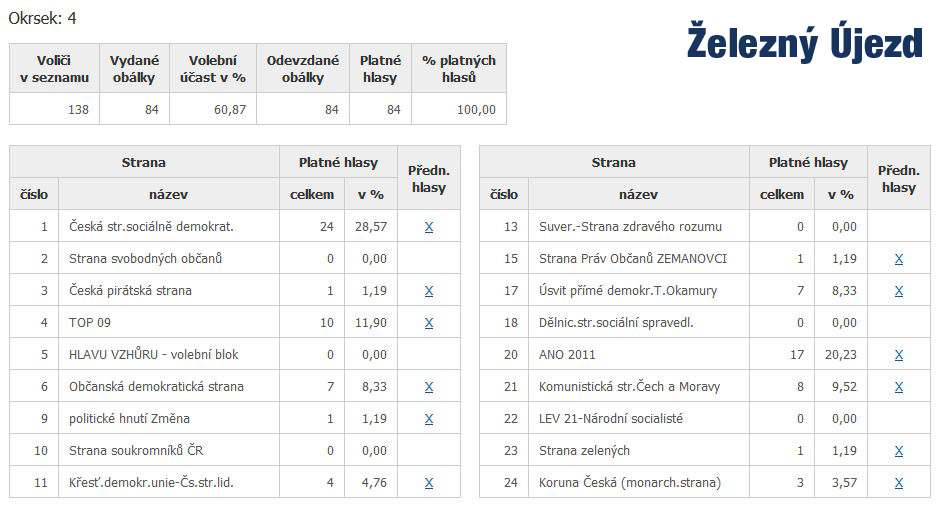Click X link for Komunistická str.Čech a Moravy
941x508 pixels.
coord(898,387)
